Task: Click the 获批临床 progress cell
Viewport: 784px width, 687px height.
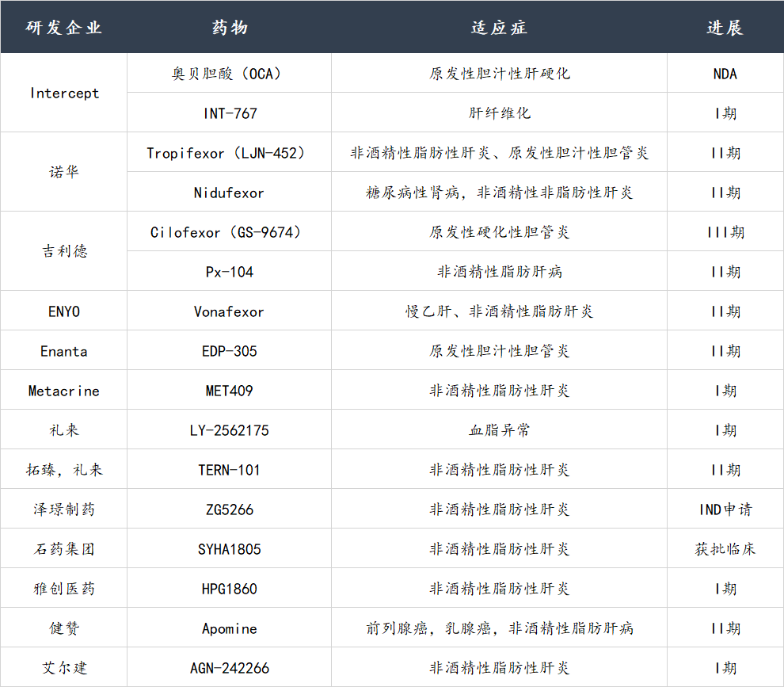Action: 725,548
